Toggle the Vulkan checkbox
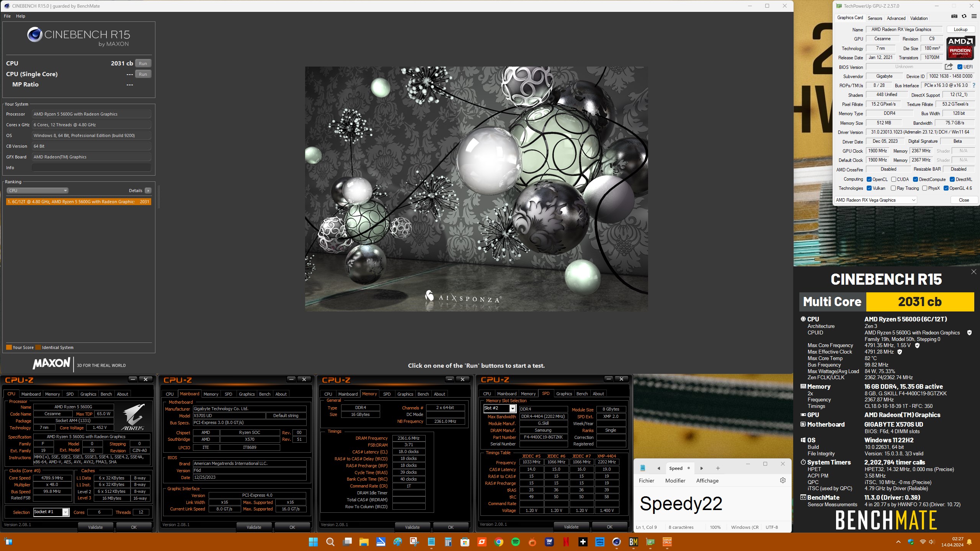This screenshot has height=551, width=980. pyautogui.click(x=869, y=188)
